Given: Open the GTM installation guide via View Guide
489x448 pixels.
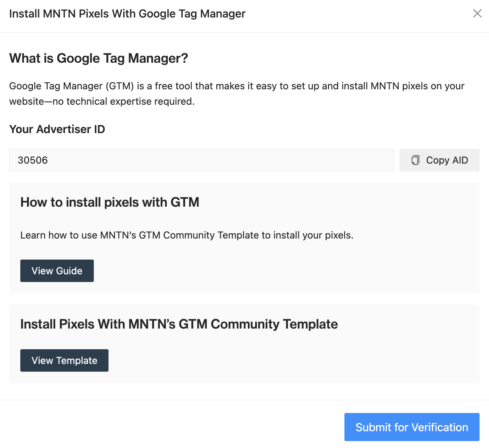Looking at the screenshot, I should pos(57,271).
